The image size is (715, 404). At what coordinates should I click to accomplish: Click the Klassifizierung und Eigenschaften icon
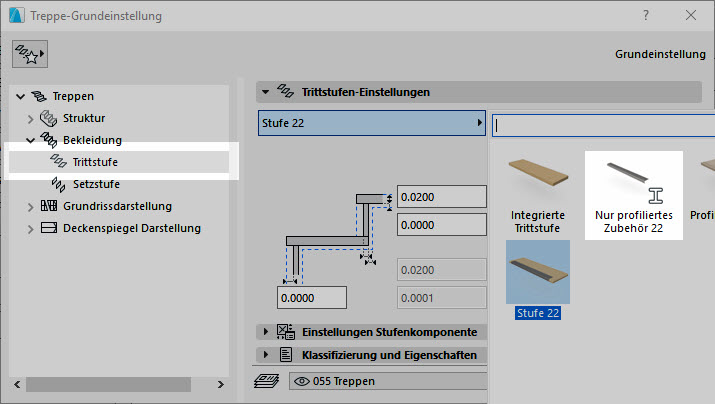click(286, 355)
